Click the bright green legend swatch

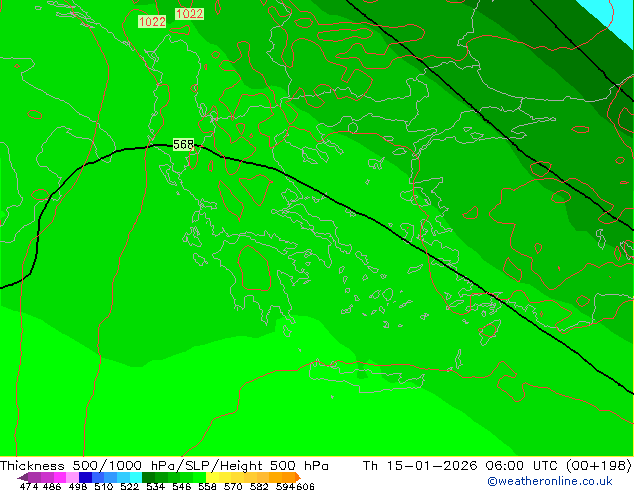click(x=199, y=477)
